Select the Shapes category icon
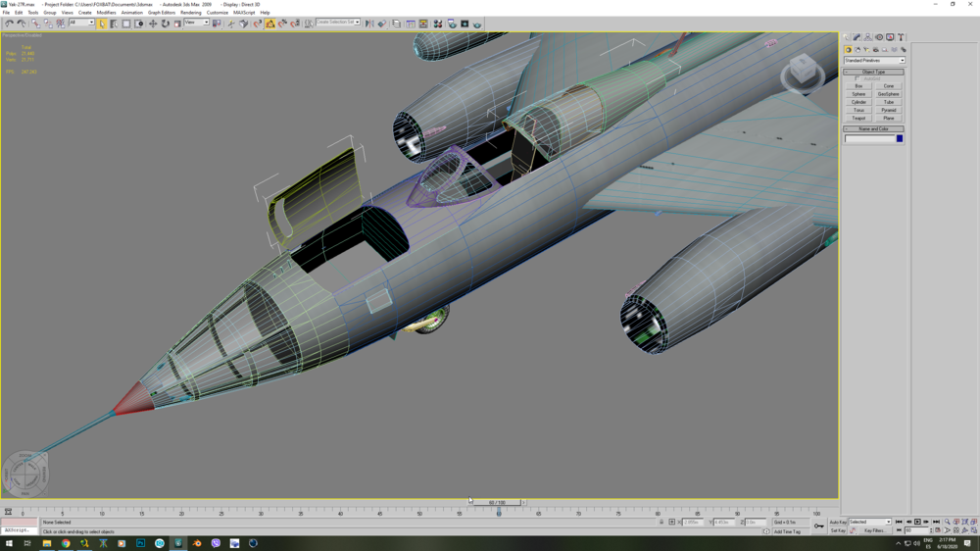The width and height of the screenshot is (980, 551). pos(857,50)
